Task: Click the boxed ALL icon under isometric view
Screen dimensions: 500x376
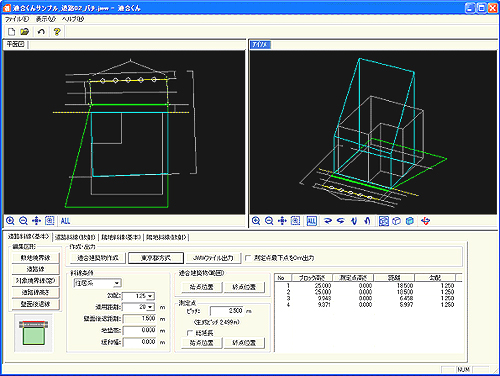Action: click(311, 221)
